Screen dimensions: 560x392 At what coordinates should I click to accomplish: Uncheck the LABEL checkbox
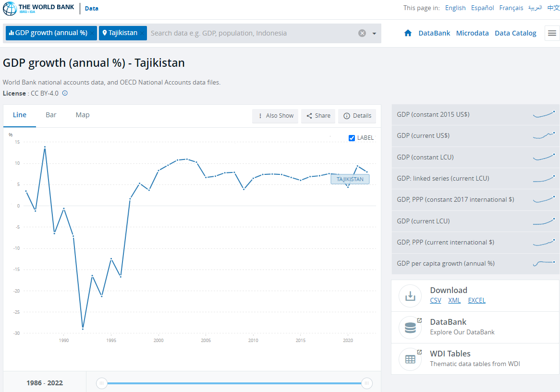352,138
